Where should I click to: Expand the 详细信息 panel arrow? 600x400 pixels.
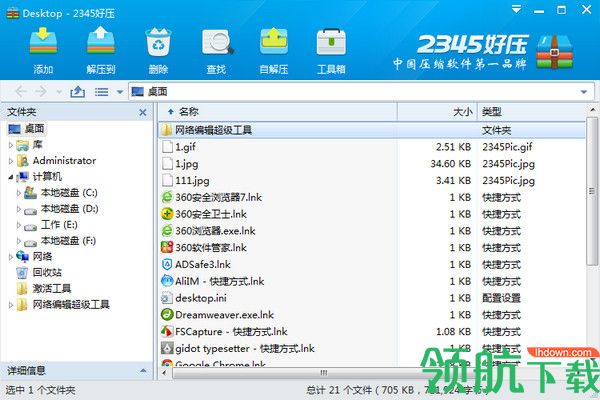pos(143,371)
